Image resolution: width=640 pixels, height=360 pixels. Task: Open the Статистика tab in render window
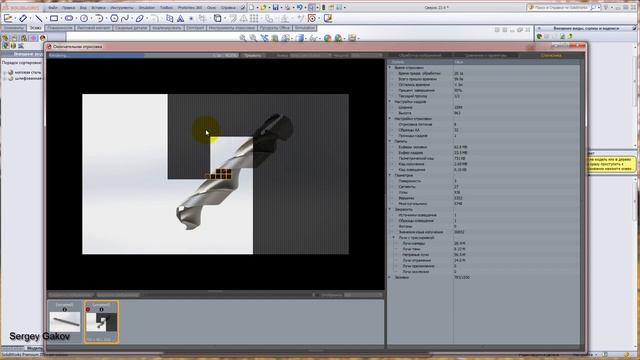(x=551, y=55)
